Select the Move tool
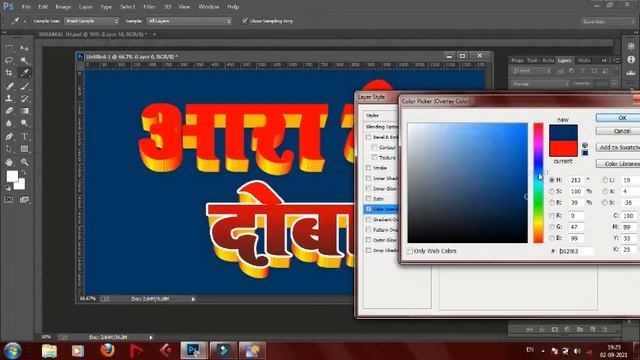 click(24, 48)
